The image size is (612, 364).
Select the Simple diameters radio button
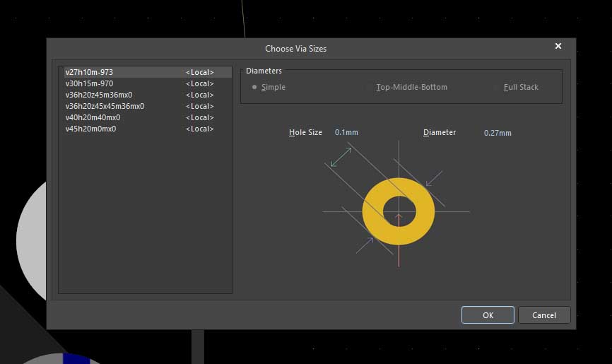(x=255, y=87)
